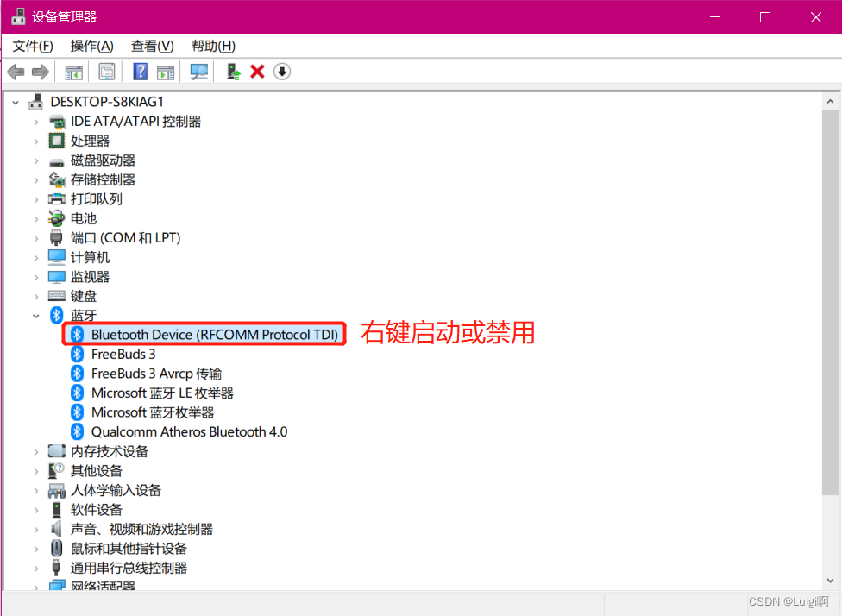842x616 pixels.
Task: Click the 计算机 computer icon
Action: [x=56, y=257]
